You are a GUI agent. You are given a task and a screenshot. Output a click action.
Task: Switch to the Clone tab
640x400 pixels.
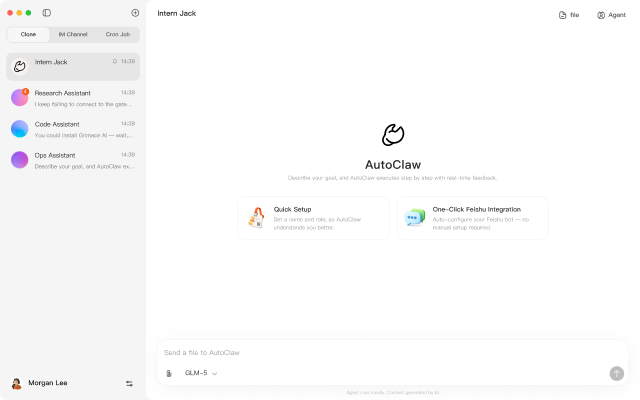[x=28, y=34]
